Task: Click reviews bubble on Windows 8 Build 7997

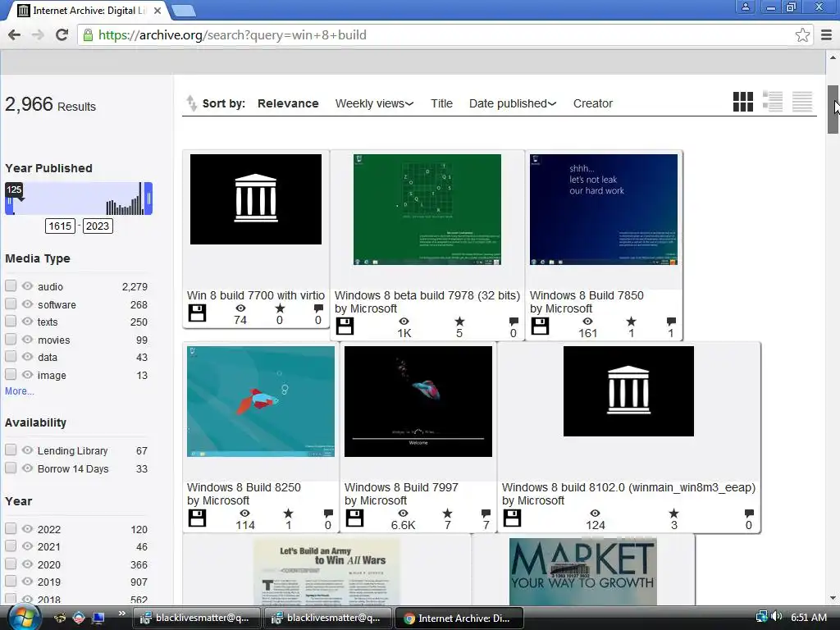Action: point(486,514)
